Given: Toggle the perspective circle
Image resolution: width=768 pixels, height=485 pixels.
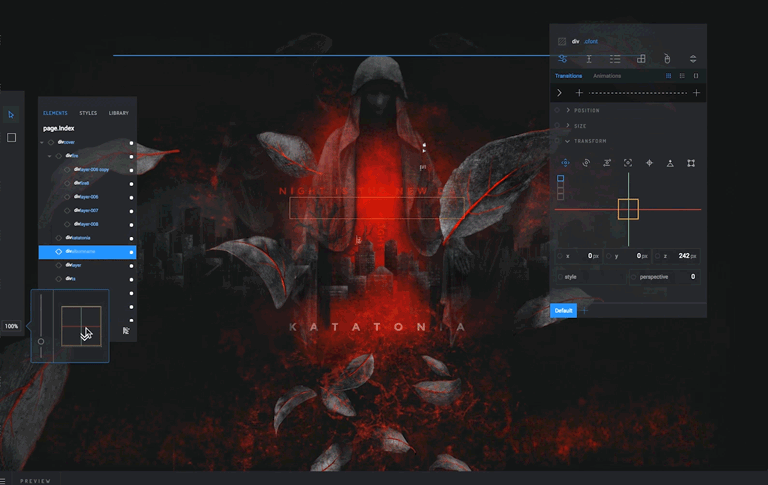Looking at the screenshot, I should (634, 277).
